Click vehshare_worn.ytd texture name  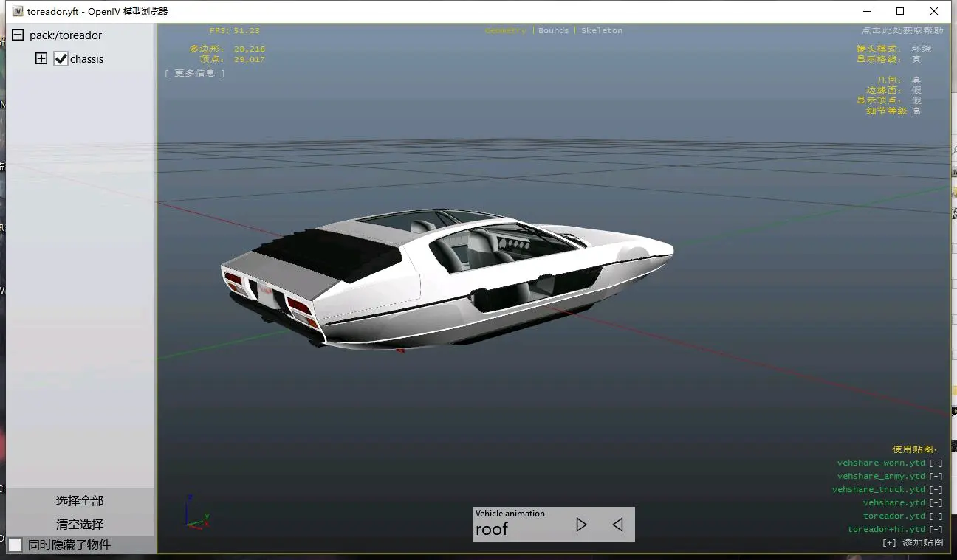pyautogui.click(x=881, y=463)
